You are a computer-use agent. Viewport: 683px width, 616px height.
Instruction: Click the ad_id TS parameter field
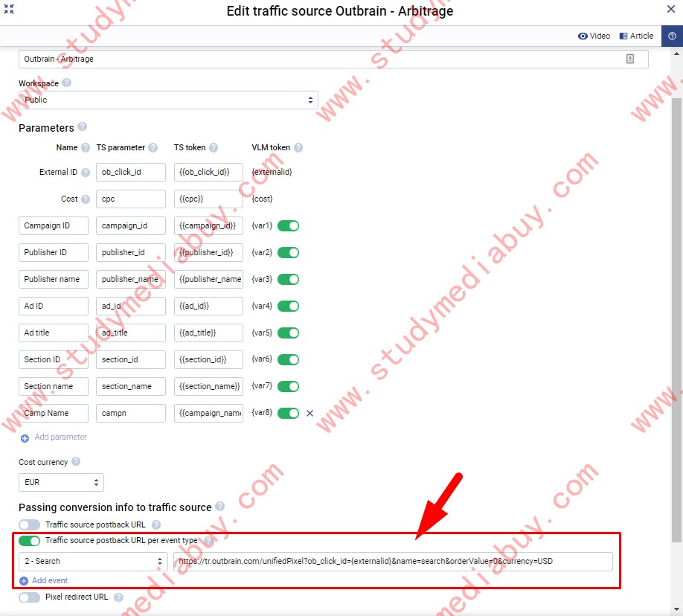pos(131,306)
